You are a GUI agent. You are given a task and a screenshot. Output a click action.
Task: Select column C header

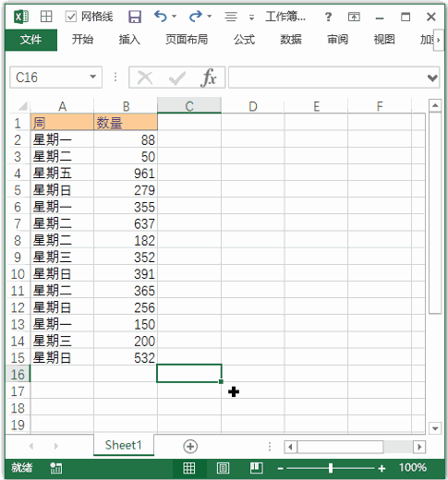click(189, 106)
